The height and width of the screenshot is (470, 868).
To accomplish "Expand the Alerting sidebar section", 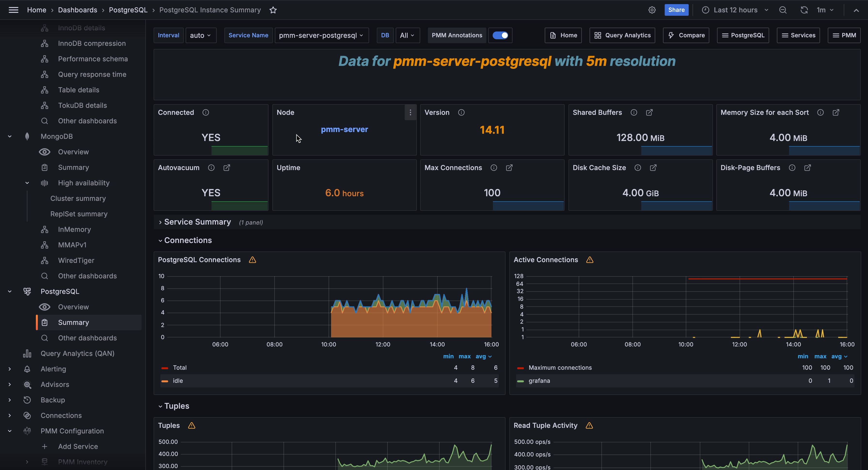I will coord(10,369).
